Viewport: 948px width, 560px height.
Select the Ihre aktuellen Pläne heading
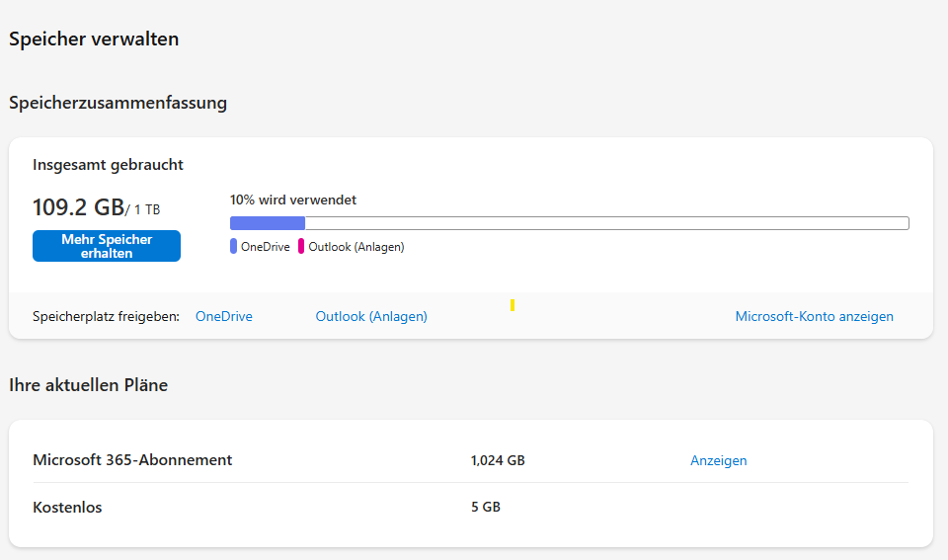[x=88, y=385]
